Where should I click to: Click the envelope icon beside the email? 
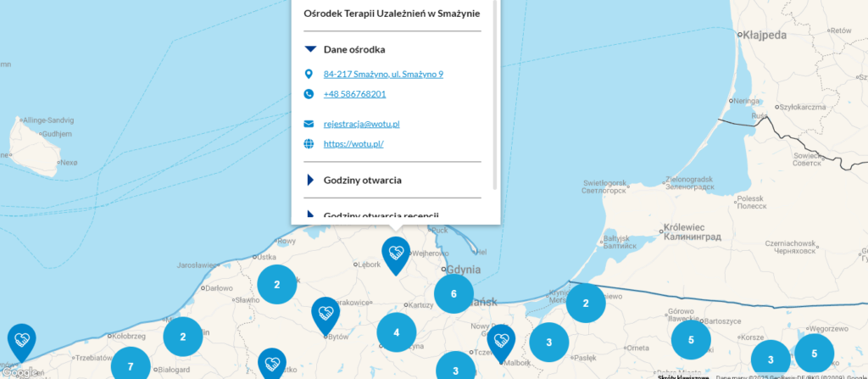pyautogui.click(x=309, y=124)
